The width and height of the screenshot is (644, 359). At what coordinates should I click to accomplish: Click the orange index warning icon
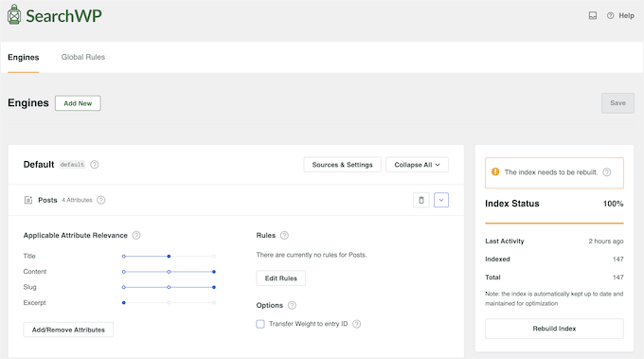pos(495,171)
